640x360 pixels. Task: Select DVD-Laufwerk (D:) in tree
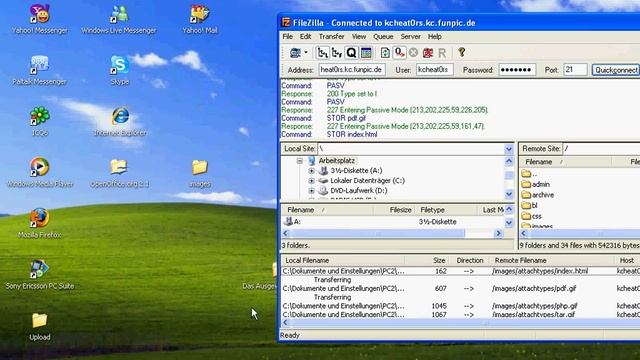(359, 191)
